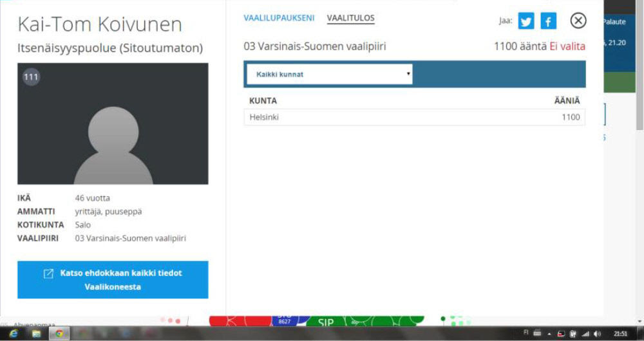This screenshot has height=341, width=644.
Task: Click the candidate placeholder photo
Action: coord(113,124)
